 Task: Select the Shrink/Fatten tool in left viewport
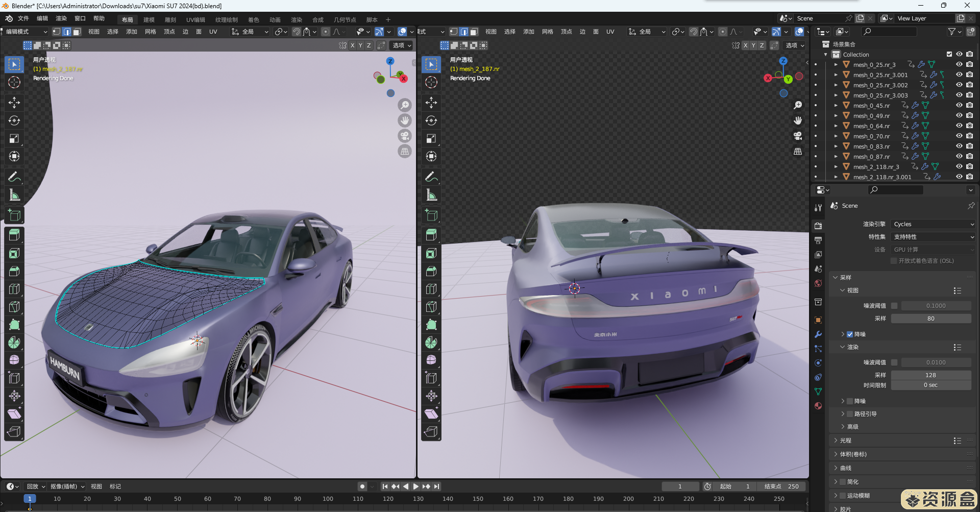(14, 396)
